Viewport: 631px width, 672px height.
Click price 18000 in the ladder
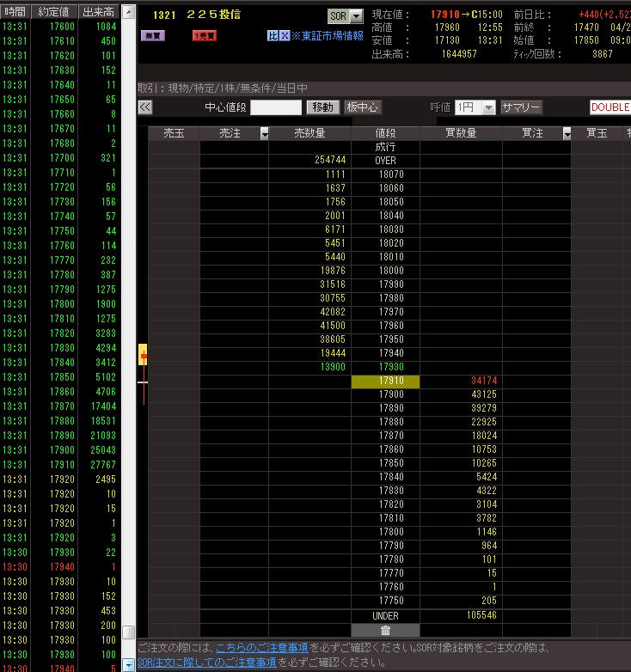391,271
